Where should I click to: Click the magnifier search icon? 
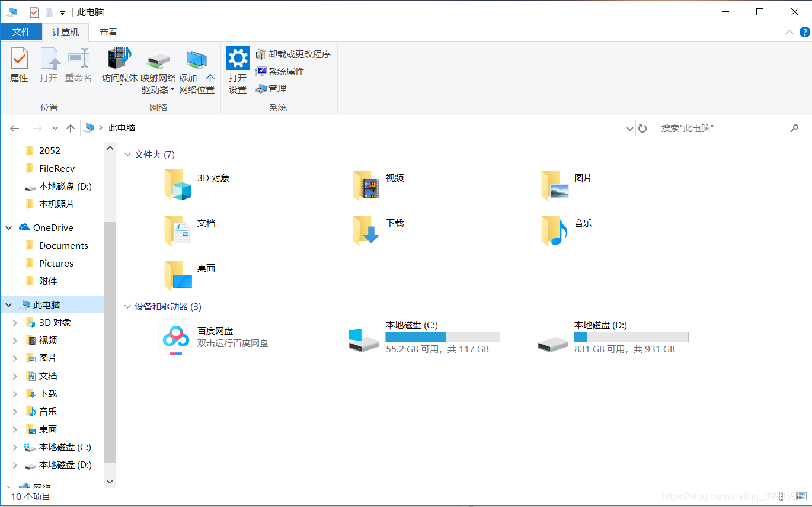tap(794, 128)
